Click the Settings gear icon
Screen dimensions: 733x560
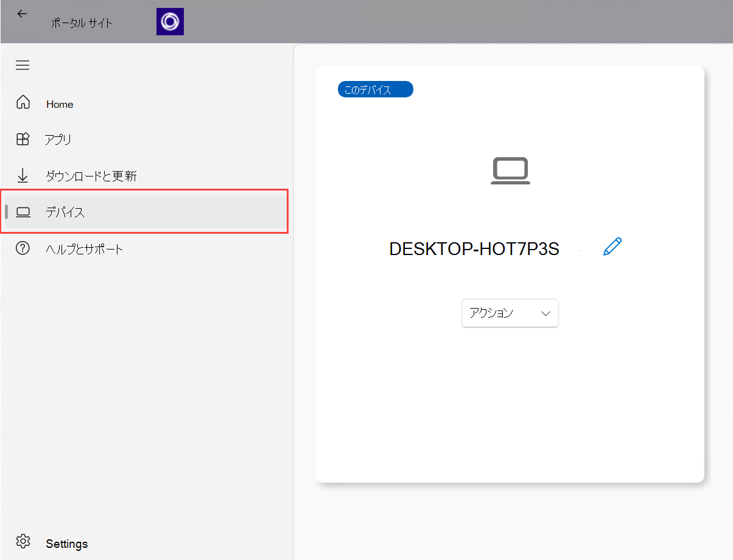(x=23, y=541)
